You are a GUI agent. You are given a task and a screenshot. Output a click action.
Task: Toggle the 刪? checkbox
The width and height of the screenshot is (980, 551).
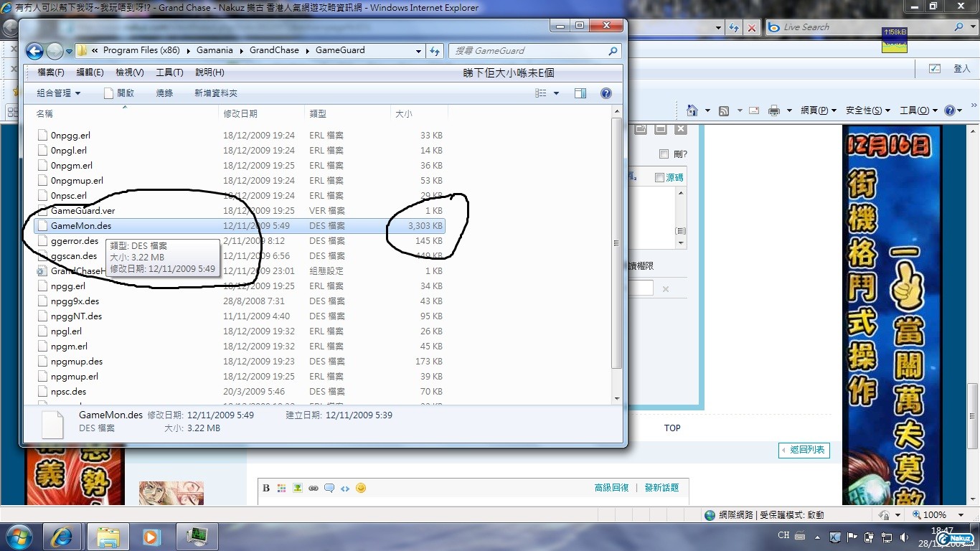click(664, 154)
